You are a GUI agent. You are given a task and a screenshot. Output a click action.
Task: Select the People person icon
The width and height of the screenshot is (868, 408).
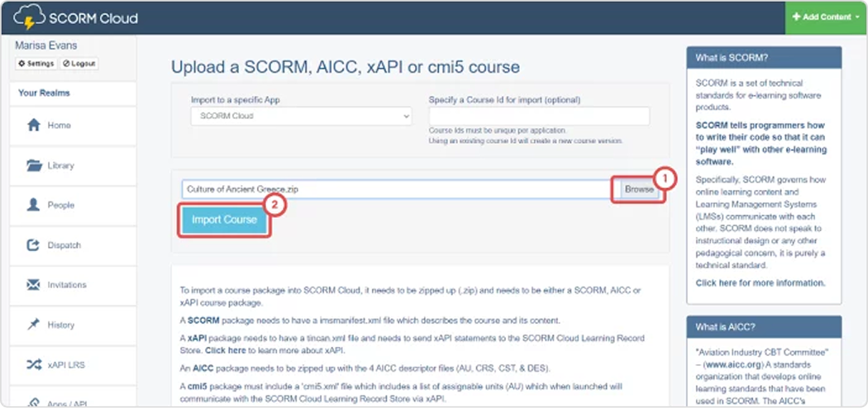click(x=34, y=205)
